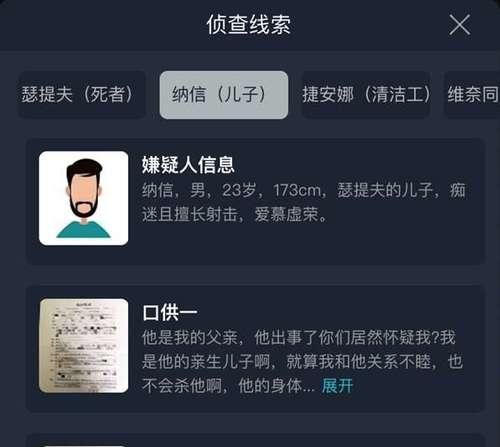Tap the statement line 他是我的父亲
Image resolution: width=500 pixels, height=447 pixels.
tap(298, 338)
